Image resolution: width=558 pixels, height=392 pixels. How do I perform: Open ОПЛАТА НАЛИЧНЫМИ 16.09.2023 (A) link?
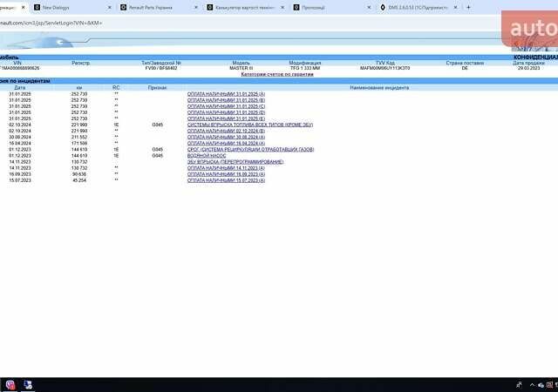[226, 174]
